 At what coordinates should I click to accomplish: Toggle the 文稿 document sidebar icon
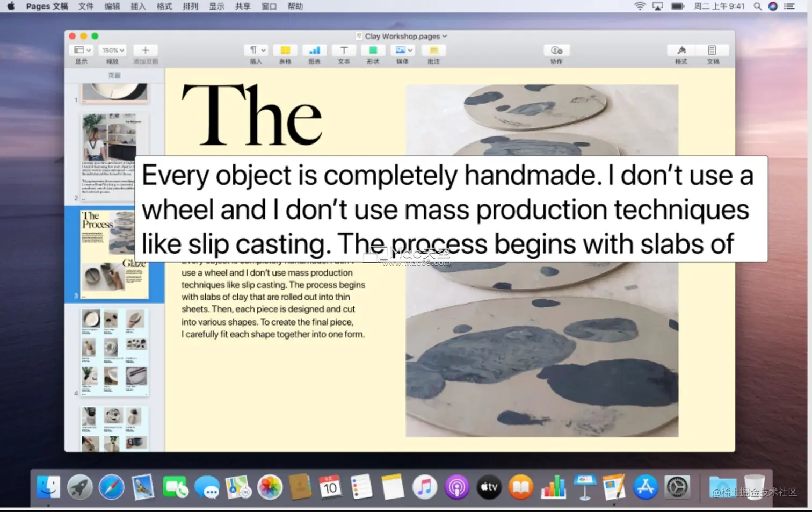712,50
